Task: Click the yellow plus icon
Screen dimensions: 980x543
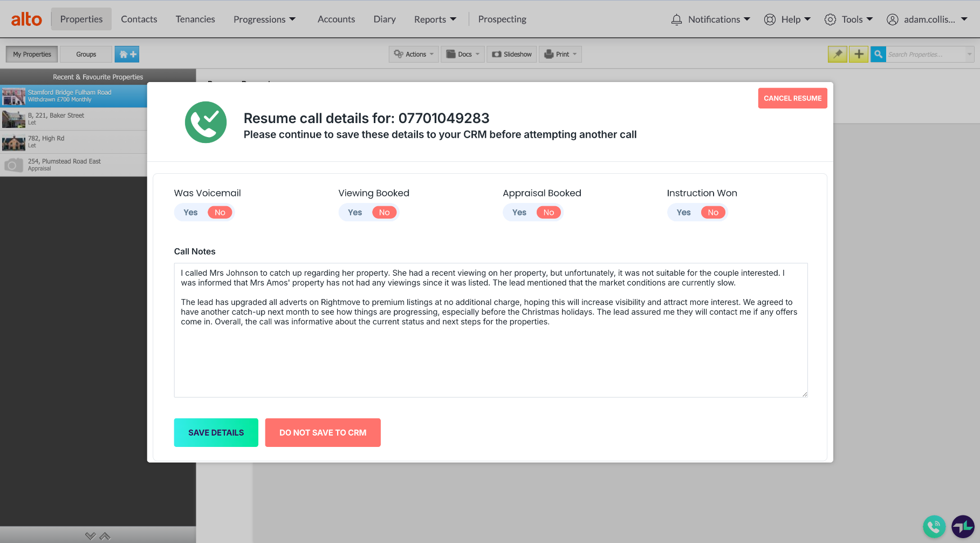Action: [859, 54]
